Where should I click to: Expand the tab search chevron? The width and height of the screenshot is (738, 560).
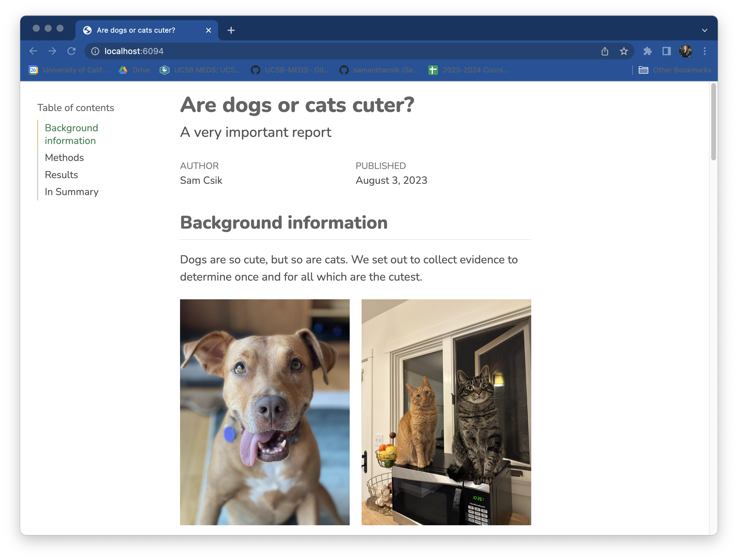[x=704, y=30]
